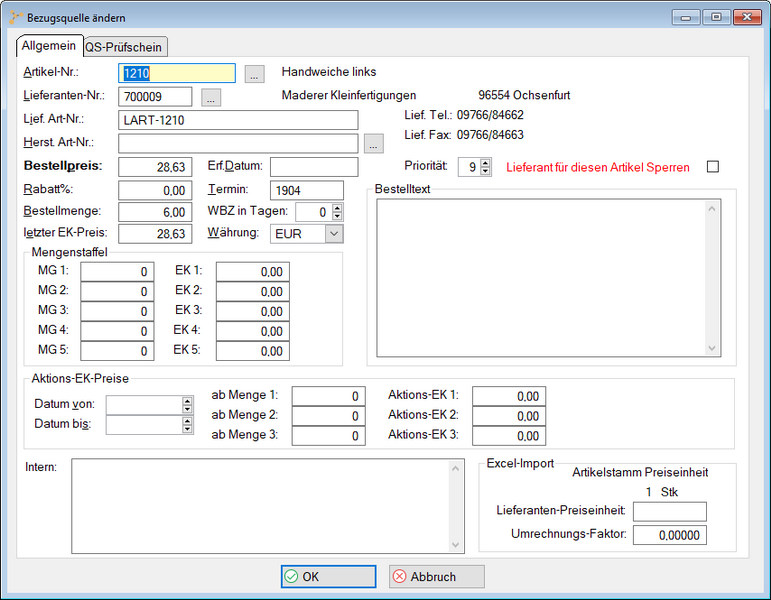Click the browse button next to Herst. Art-Nr.
This screenshot has width=771, height=600.
click(x=374, y=144)
